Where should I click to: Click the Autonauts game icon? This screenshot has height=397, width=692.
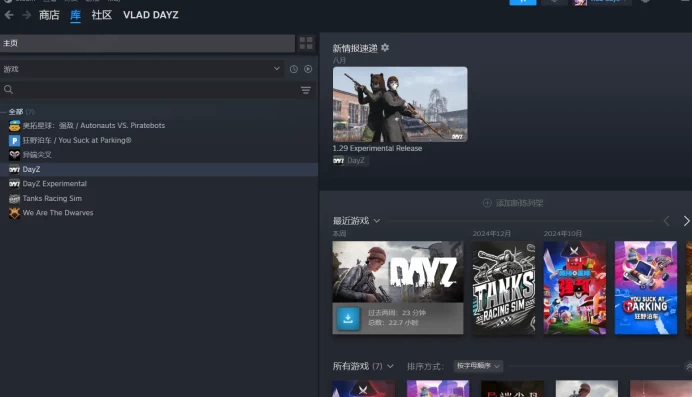pos(15,126)
